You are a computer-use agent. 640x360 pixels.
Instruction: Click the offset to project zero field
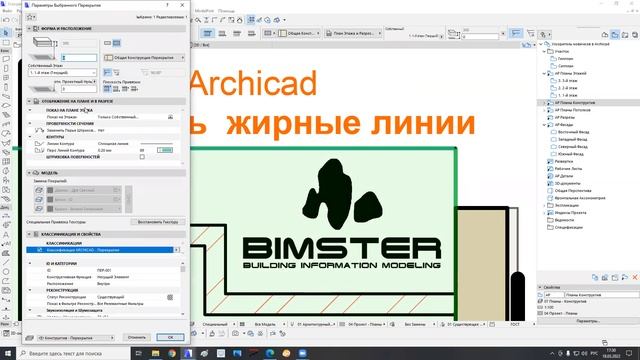[79, 89]
